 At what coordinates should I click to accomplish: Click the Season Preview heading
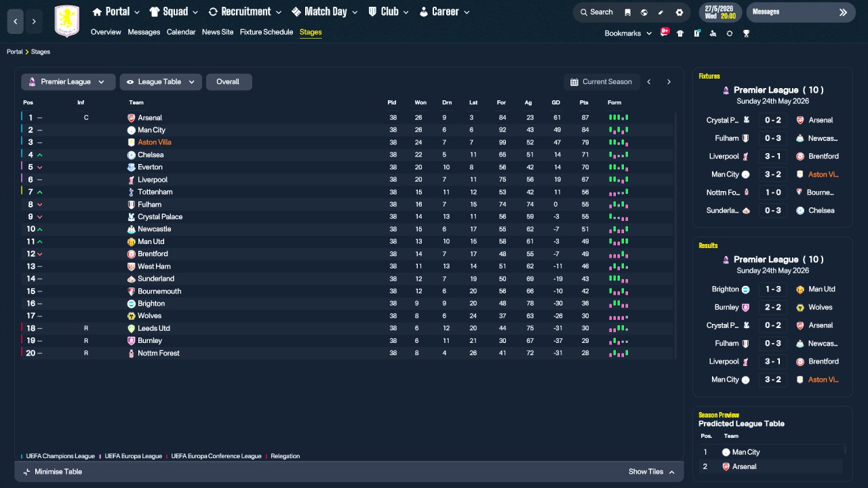coord(719,415)
